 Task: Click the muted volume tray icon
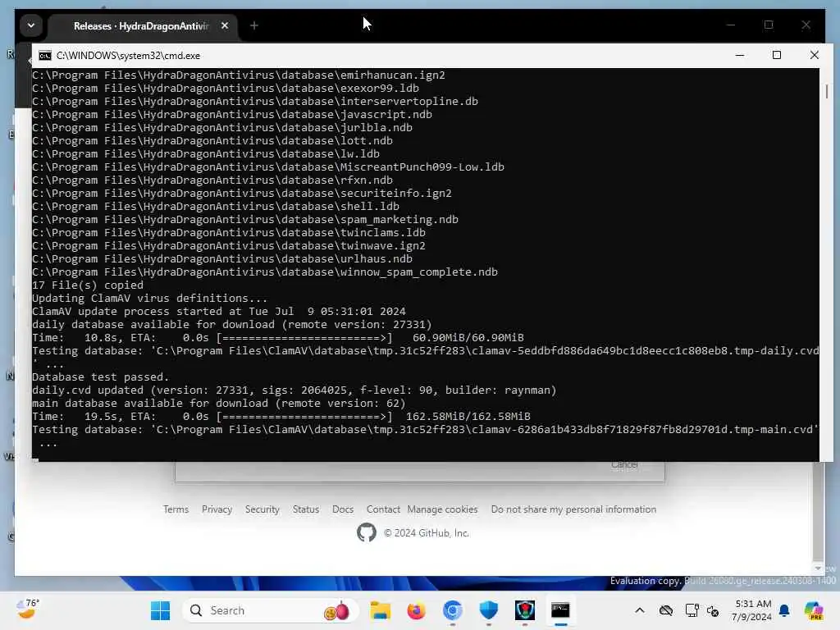pyautogui.click(x=713, y=610)
